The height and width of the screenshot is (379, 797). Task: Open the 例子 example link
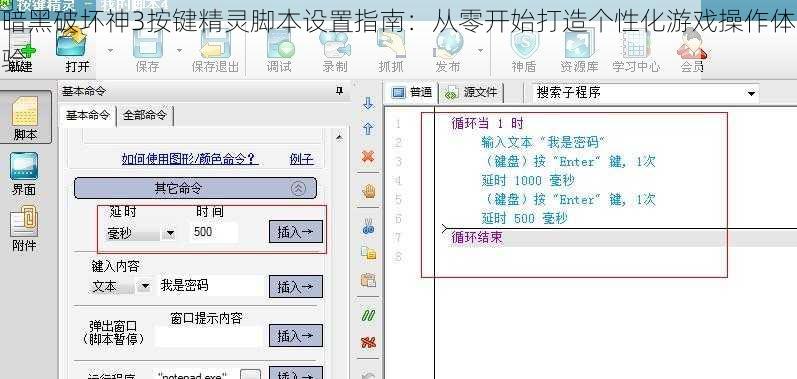click(301, 159)
